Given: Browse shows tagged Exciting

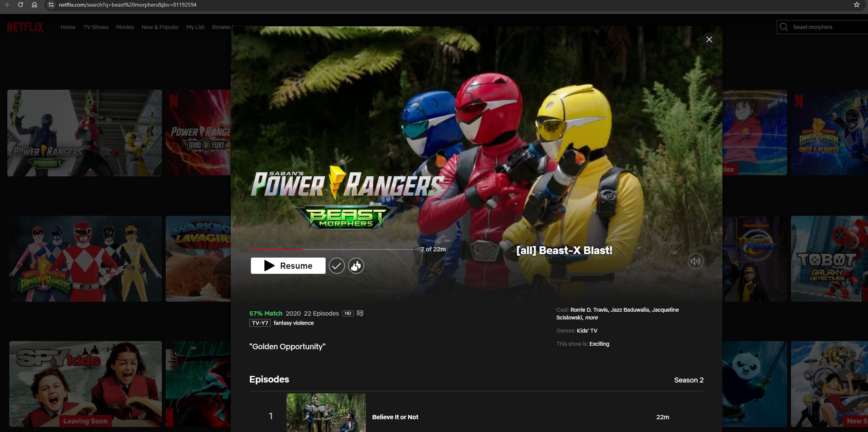Looking at the screenshot, I should [x=599, y=344].
